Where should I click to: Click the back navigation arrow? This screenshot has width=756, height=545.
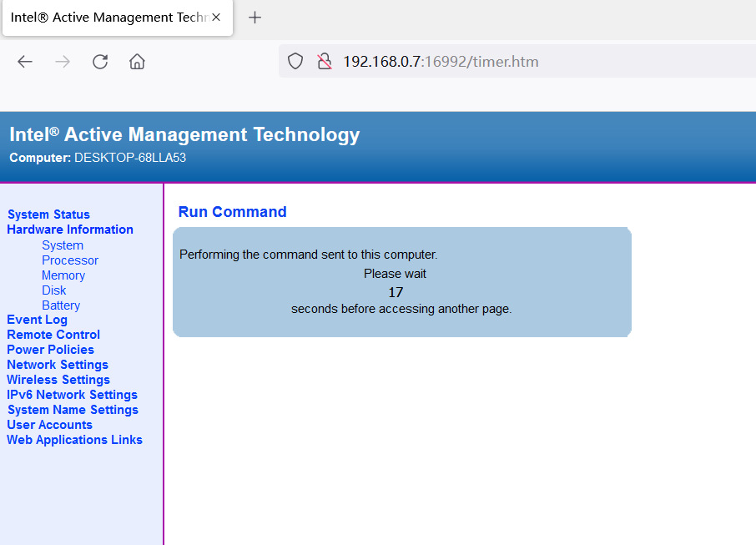pyautogui.click(x=24, y=61)
